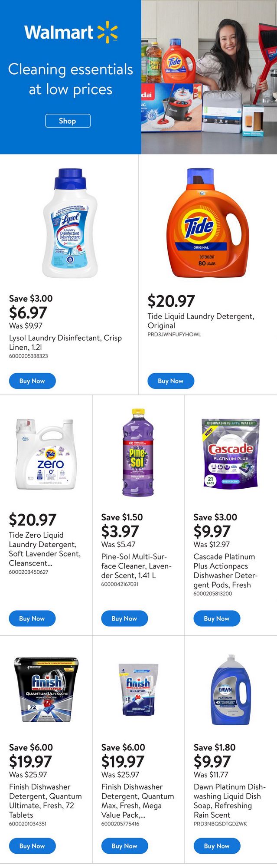Buy the Finish Quantum Max Value Pack
The height and width of the screenshot is (868, 277).
pyautogui.click(x=124, y=846)
